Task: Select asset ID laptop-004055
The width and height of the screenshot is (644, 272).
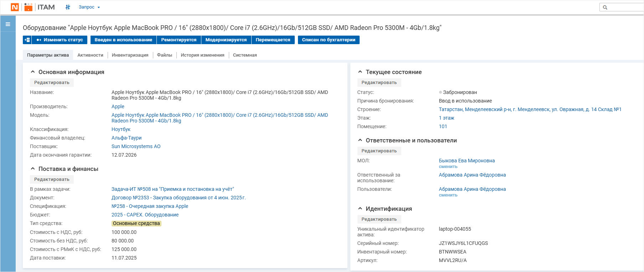Action: 455,229
